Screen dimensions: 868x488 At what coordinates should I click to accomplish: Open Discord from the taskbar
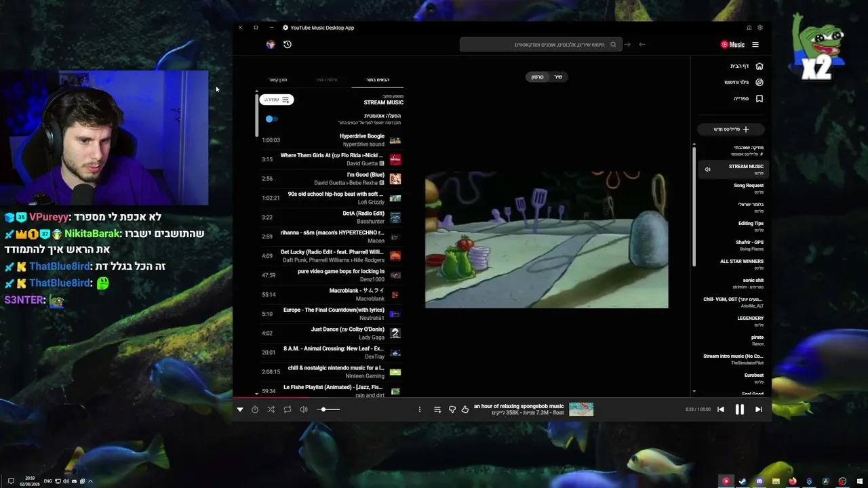(x=759, y=481)
